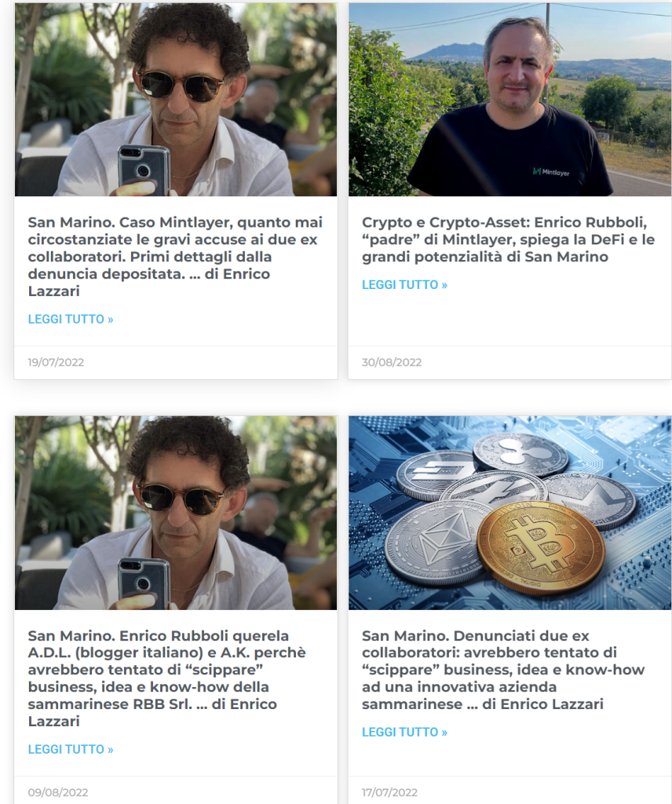Open the thumbnail of man in Mintlayer t-shirt
Screen dimensions: 672x804
(x=509, y=100)
